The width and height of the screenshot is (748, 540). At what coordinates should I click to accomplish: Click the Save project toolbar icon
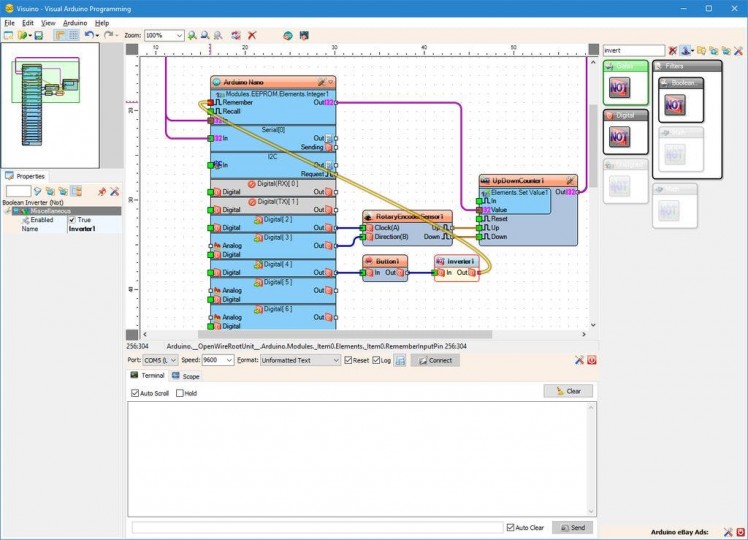click(x=38, y=35)
